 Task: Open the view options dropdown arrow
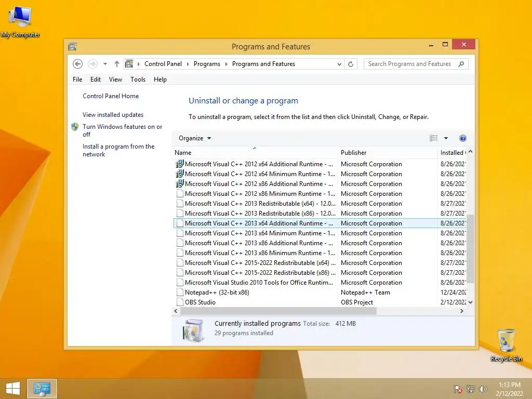(446, 138)
